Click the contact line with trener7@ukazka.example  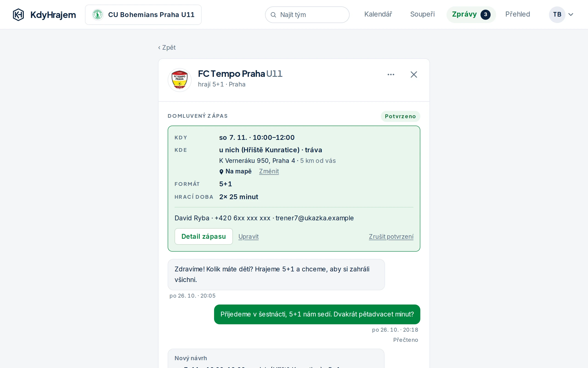pyautogui.click(x=264, y=218)
